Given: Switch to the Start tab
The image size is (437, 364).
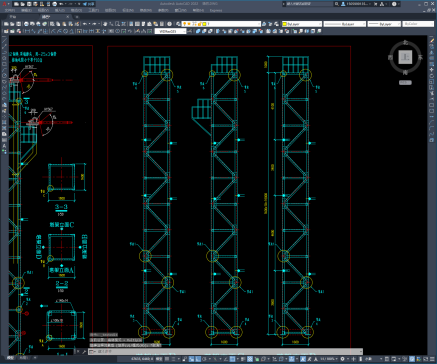Looking at the screenshot, I should point(13,16).
